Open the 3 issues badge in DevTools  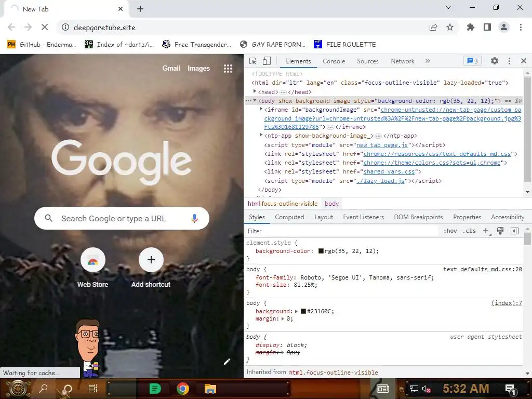click(472, 61)
